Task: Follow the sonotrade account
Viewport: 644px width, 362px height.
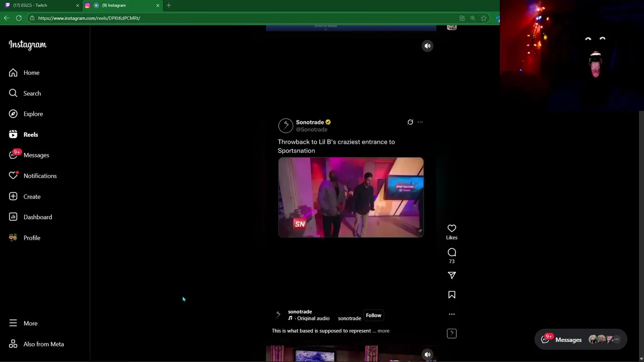Action: (x=373, y=315)
